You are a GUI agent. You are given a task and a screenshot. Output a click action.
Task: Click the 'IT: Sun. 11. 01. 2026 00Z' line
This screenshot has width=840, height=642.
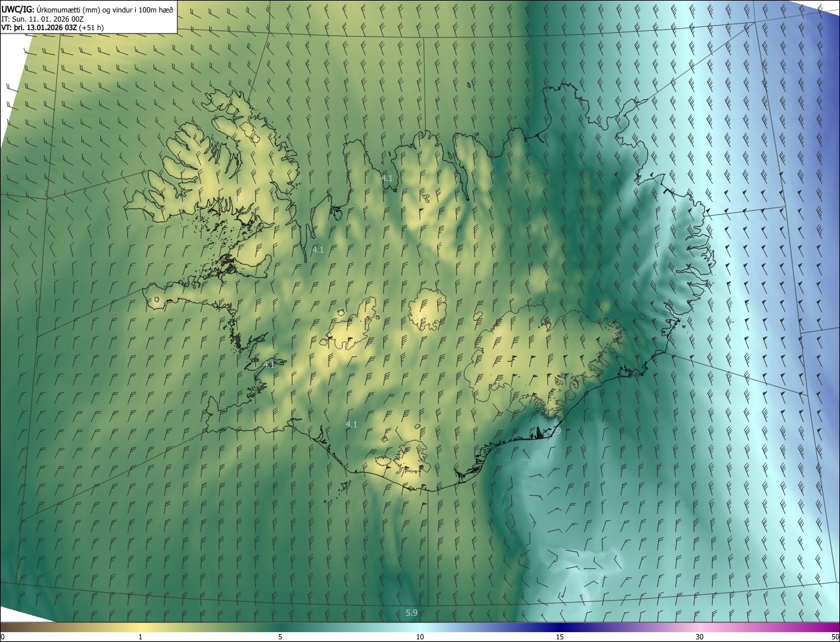43,18
